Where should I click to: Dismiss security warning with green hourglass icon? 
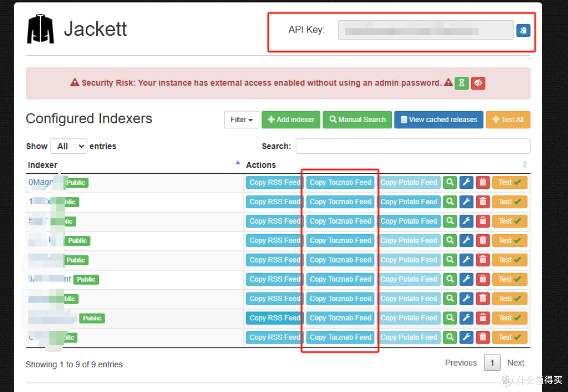point(462,83)
